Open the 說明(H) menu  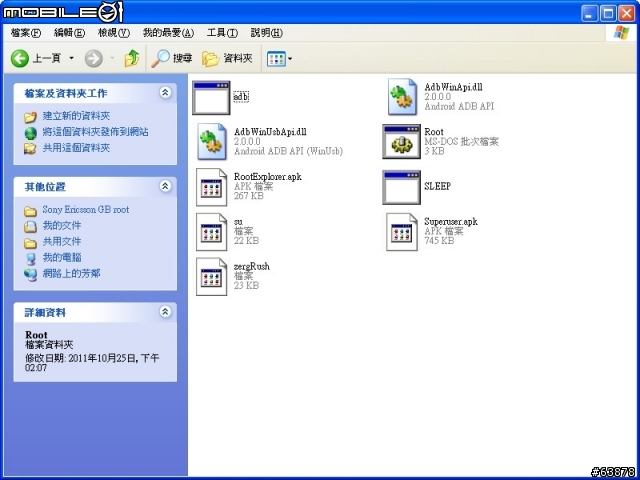266,33
